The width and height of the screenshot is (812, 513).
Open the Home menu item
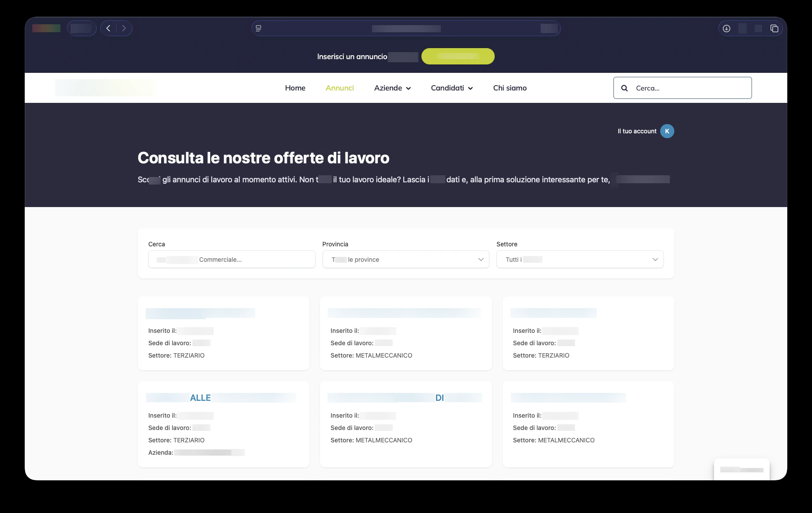coord(295,88)
